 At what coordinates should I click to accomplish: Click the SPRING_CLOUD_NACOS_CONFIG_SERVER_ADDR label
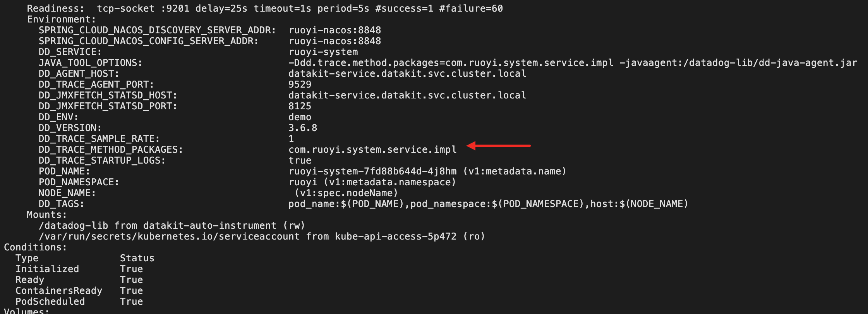tap(148, 41)
